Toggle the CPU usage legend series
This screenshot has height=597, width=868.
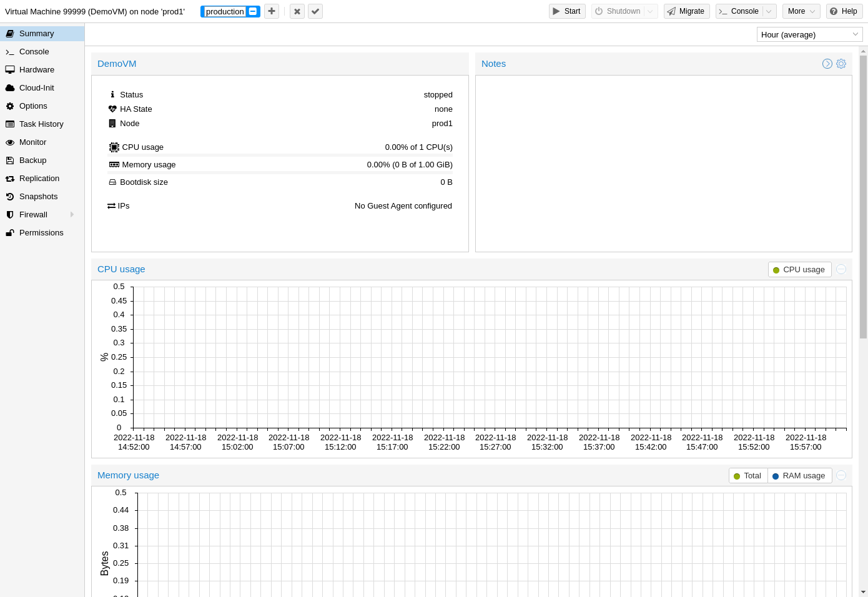(x=799, y=270)
